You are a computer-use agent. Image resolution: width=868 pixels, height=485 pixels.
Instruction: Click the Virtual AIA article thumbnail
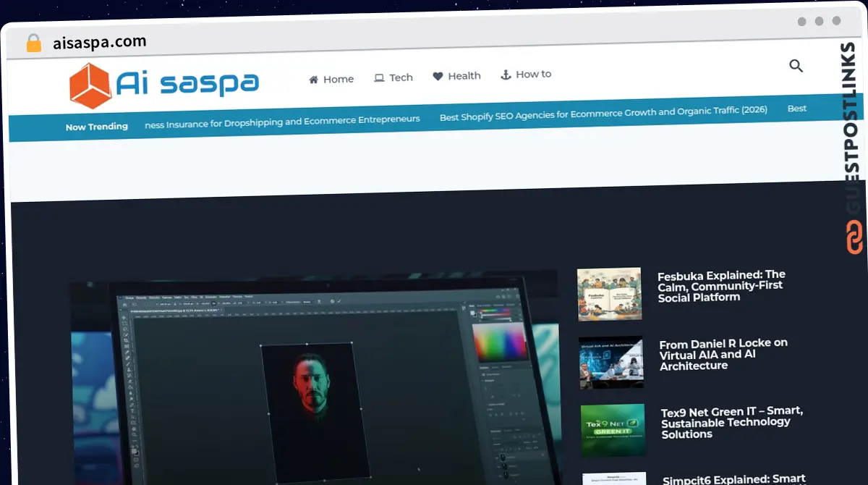pyautogui.click(x=611, y=362)
